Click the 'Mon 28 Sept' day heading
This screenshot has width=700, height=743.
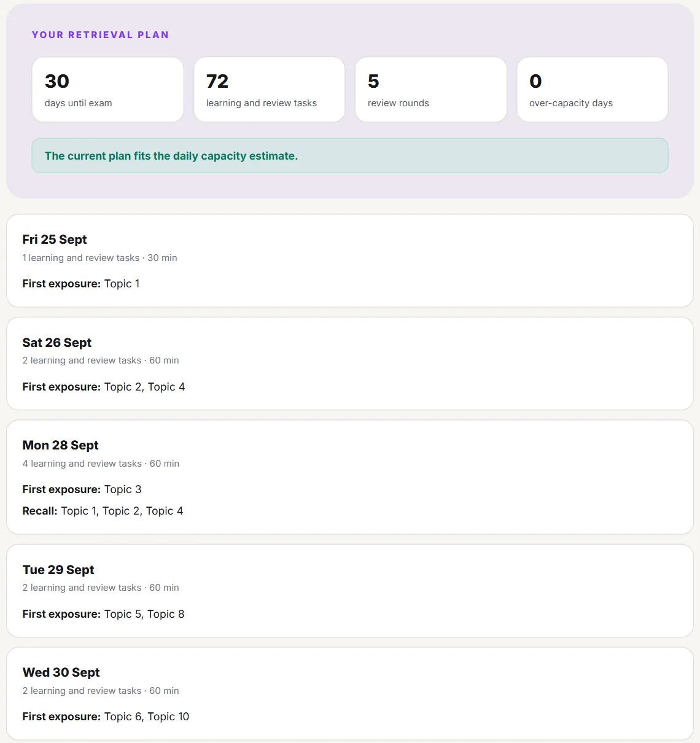61,445
